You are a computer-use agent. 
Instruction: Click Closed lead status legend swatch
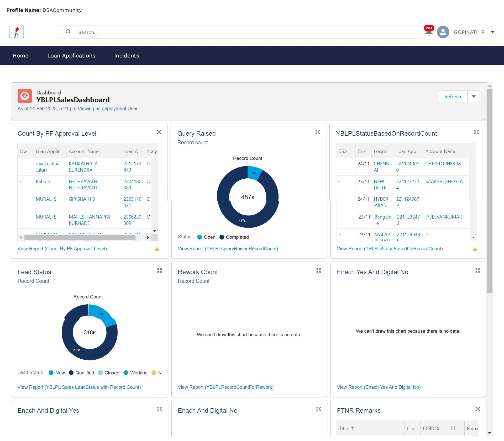pos(101,373)
